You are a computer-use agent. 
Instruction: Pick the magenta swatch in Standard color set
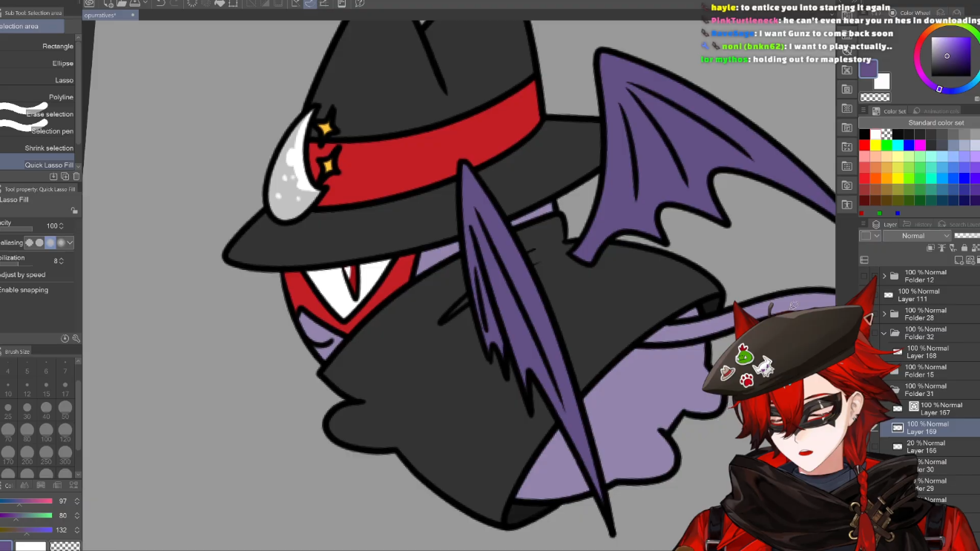click(920, 145)
